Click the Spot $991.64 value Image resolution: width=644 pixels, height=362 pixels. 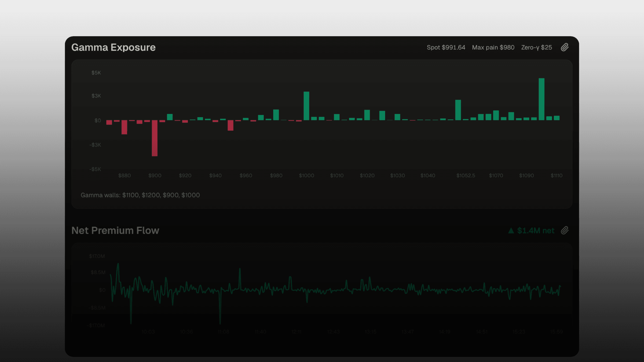point(446,47)
